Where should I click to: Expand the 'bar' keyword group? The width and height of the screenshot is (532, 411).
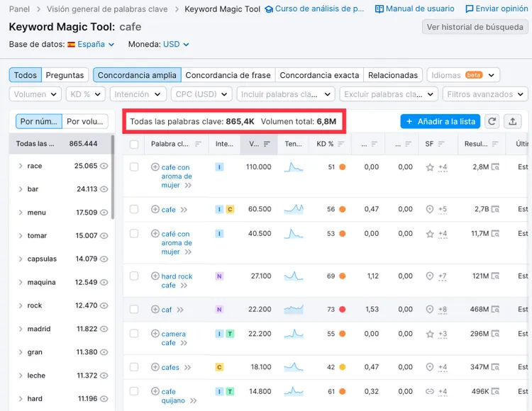pos(21,189)
